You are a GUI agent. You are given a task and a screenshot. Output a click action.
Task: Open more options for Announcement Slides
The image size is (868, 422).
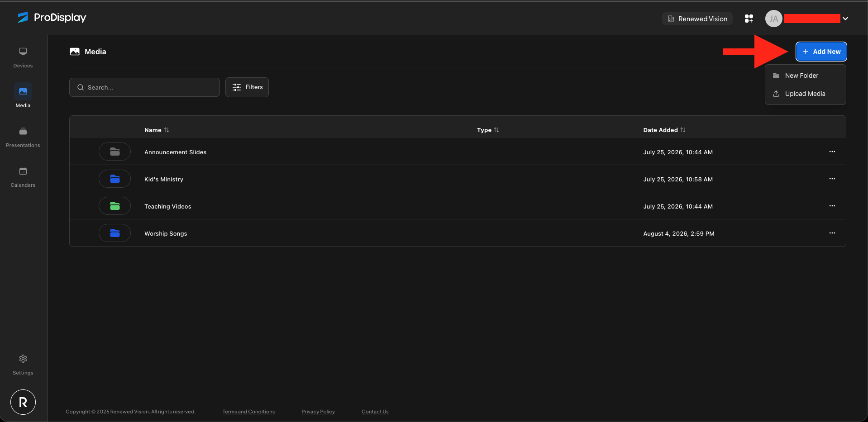point(832,152)
